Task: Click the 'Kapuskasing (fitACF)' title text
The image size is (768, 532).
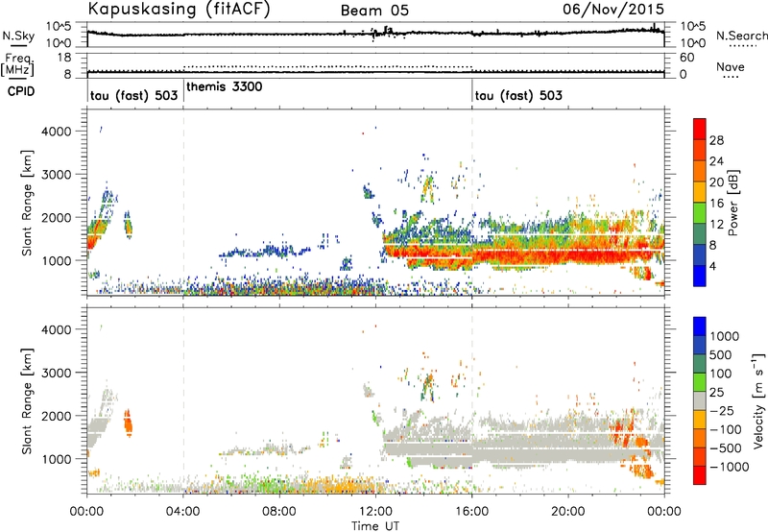Action: [179, 9]
